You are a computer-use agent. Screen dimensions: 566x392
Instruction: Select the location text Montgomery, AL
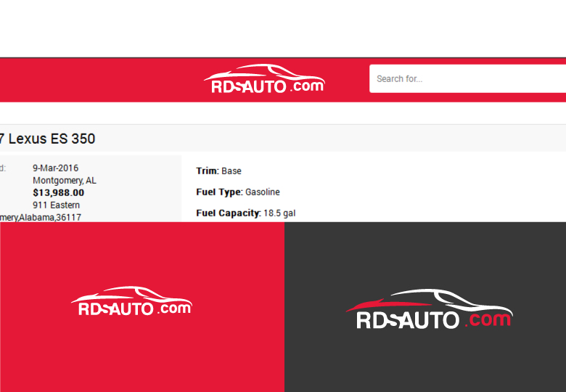click(65, 181)
